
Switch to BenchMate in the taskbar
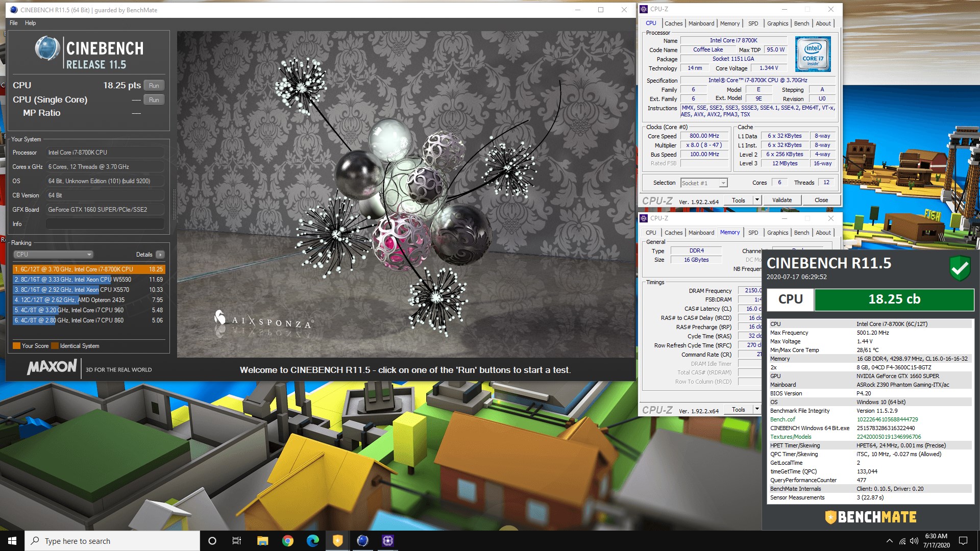click(337, 541)
